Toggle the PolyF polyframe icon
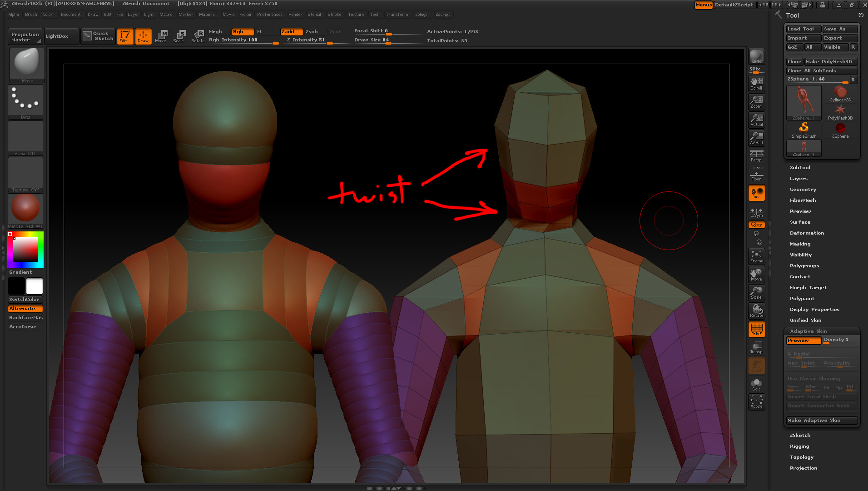 tap(756, 329)
